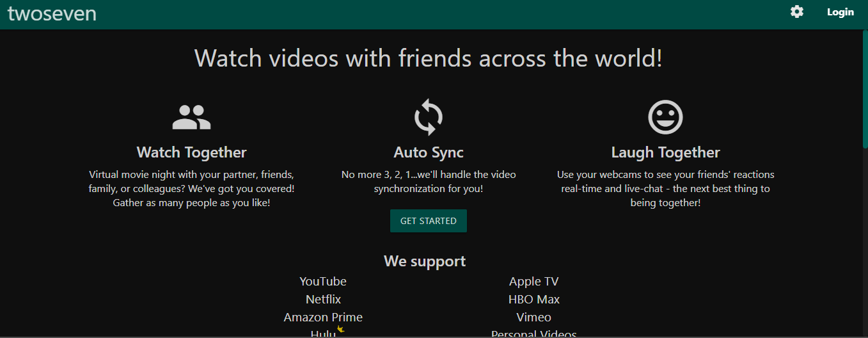
Task: Click the Auto Sync circular arrows icon
Action: click(428, 118)
